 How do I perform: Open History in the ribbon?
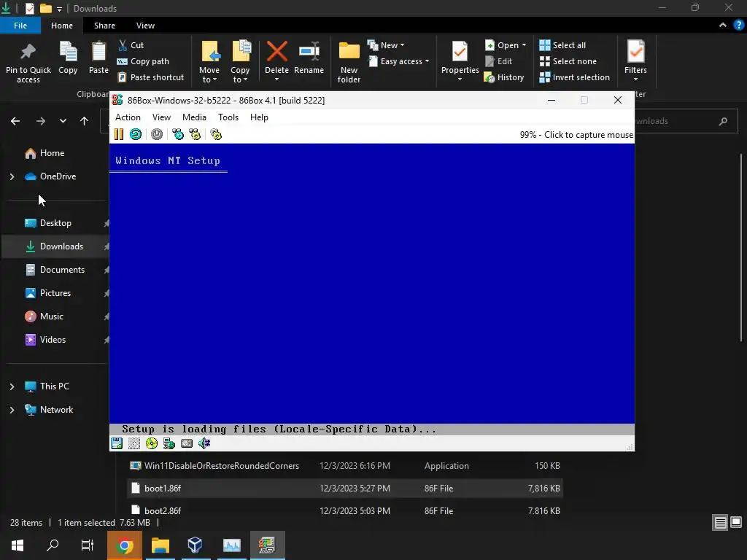click(x=503, y=77)
